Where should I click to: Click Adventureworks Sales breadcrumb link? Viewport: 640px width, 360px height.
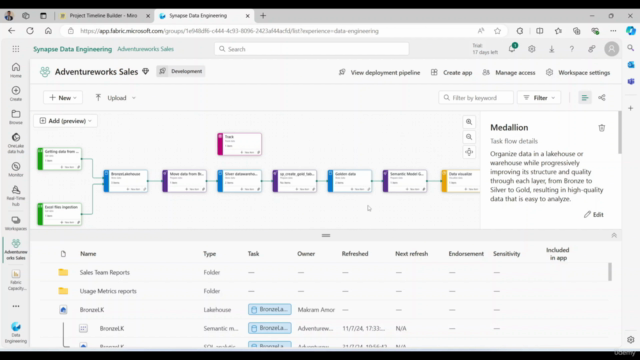(x=145, y=49)
